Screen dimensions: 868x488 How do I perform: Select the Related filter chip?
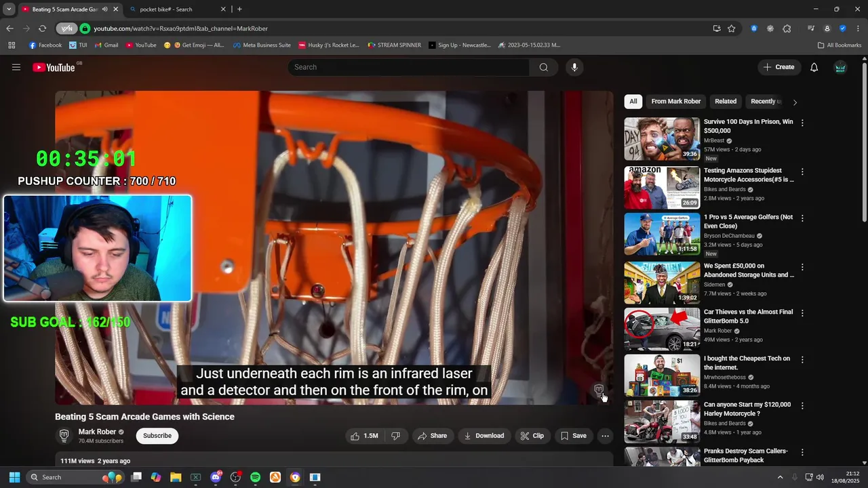726,102
